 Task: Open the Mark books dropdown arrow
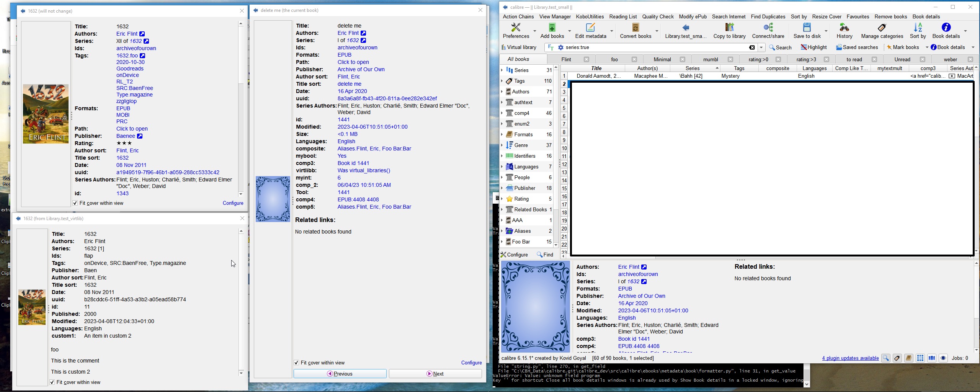point(927,47)
